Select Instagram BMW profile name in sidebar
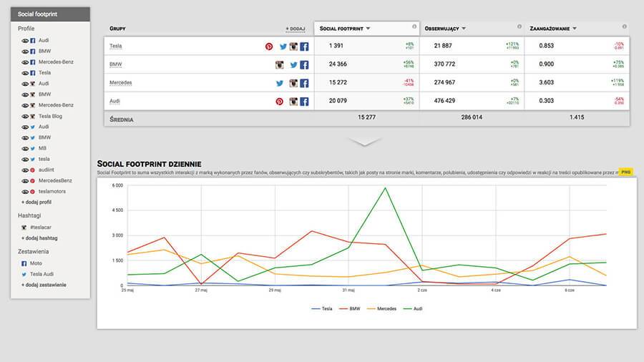Viewport: 644px width, 362px height. [x=45, y=94]
